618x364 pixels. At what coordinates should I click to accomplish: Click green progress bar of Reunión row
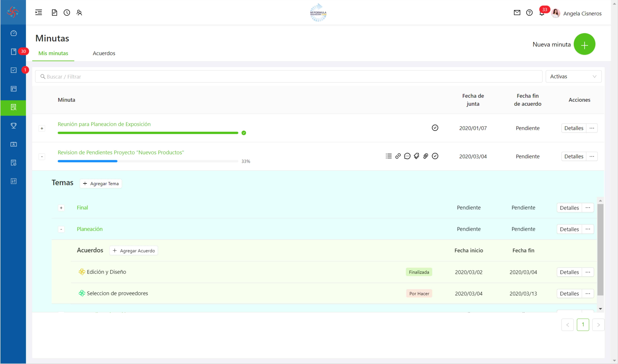[148, 133]
